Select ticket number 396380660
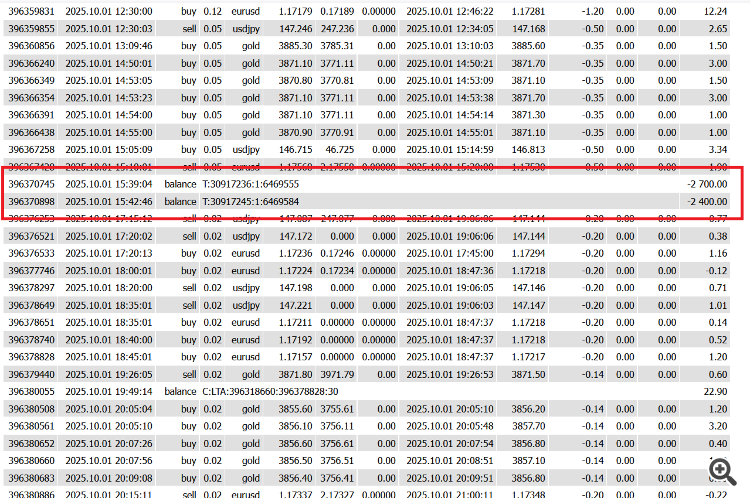 [32, 461]
